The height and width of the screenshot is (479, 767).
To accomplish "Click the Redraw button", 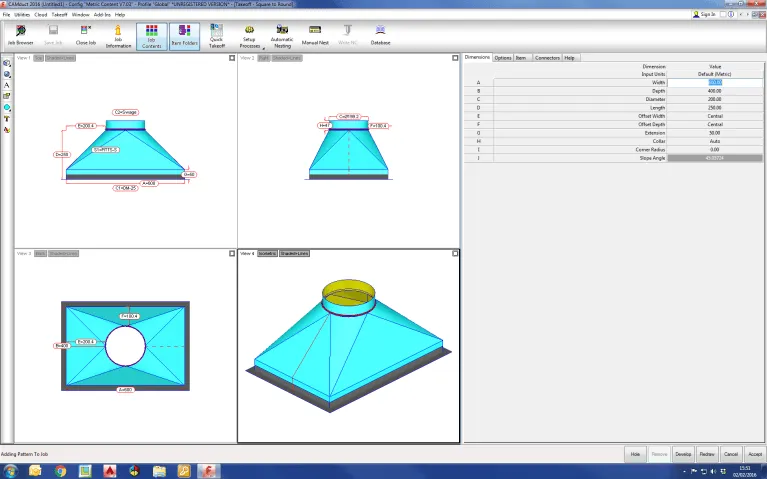I will coord(707,454).
